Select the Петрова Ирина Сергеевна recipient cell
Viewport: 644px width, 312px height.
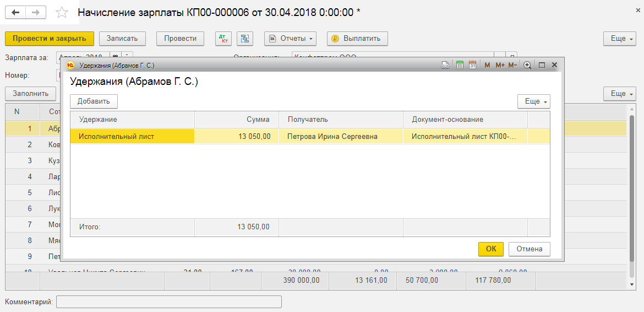coord(341,137)
